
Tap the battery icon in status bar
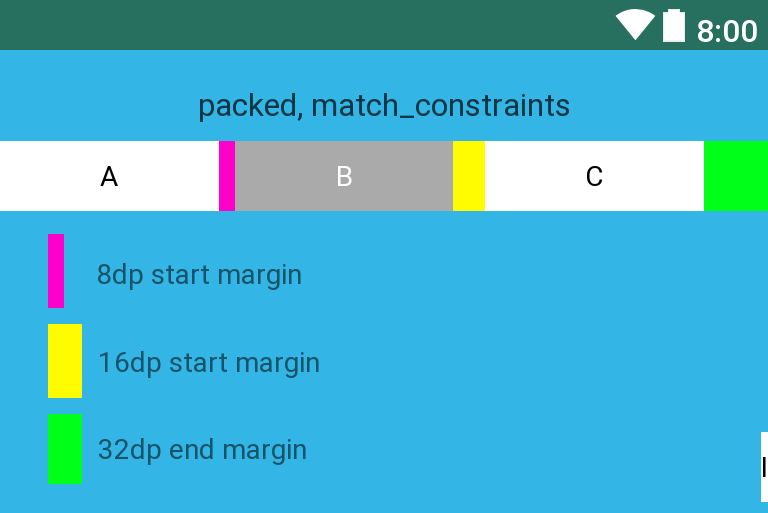tap(674, 25)
